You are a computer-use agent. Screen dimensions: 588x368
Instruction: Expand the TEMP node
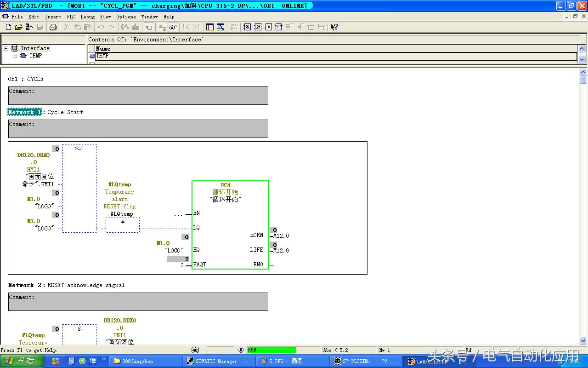(x=14, y=55)
